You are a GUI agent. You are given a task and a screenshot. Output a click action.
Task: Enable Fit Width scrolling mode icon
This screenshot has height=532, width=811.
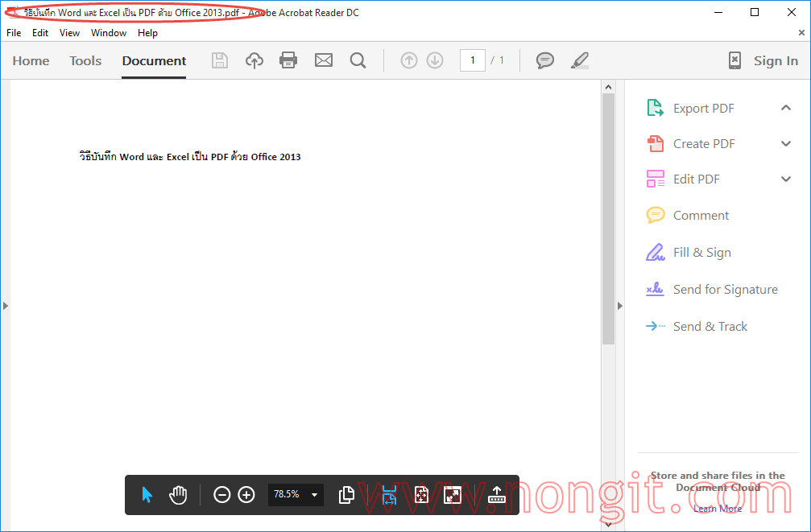click(389, 495)
